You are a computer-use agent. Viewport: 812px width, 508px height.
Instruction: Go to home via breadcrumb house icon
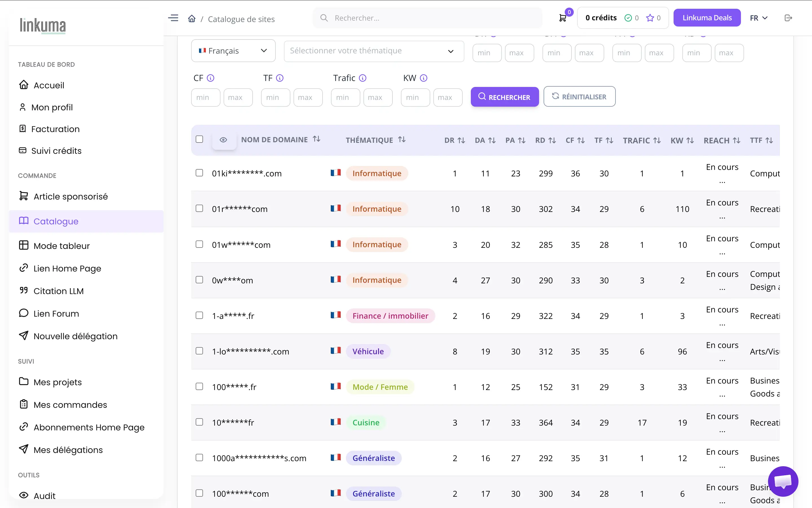coord(192,18)
